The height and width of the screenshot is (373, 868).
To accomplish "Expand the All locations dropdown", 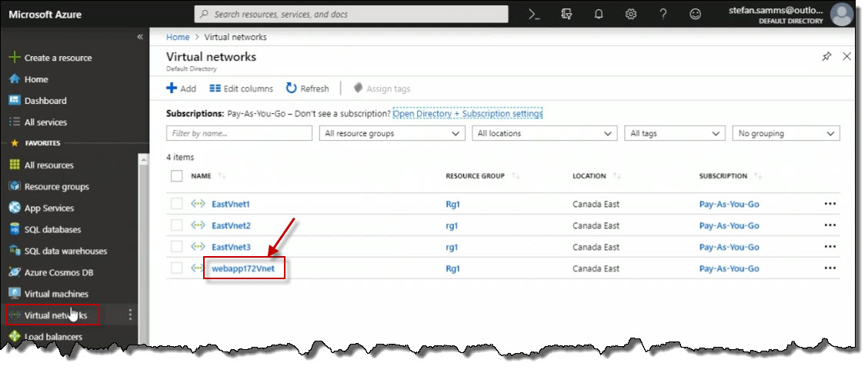I will click(545, 133).
